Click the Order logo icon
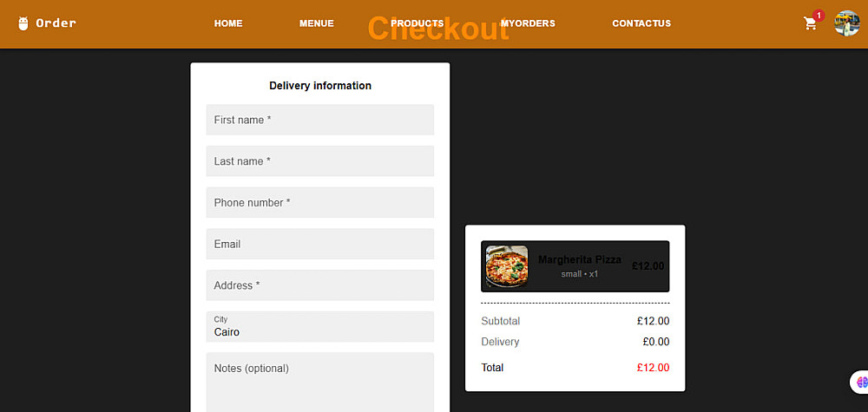The width and height of the screenshot is (868, 412). pyautogui.click(x=23, y=23)
